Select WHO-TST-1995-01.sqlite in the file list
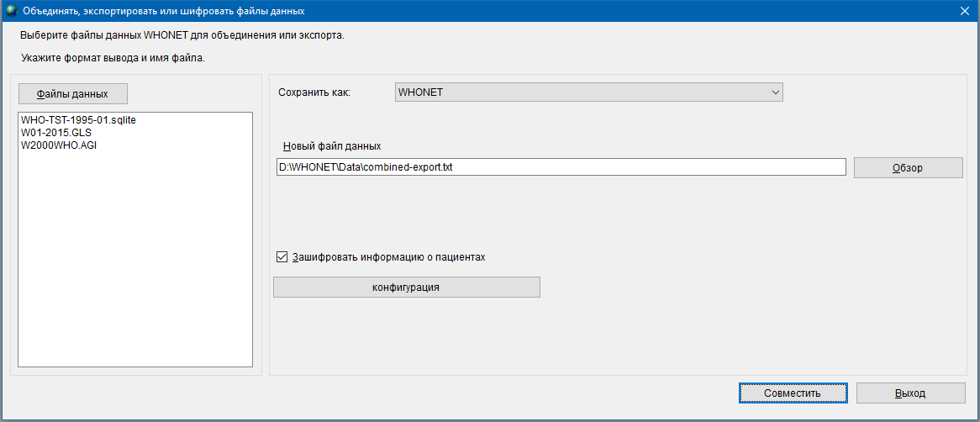This screenshot has height=422, width=980. 78,119
